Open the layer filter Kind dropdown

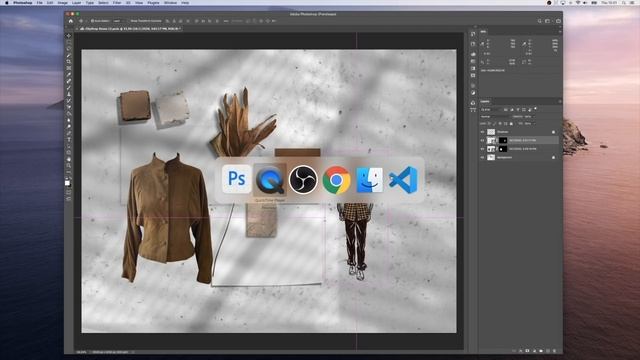click(491, 109)
